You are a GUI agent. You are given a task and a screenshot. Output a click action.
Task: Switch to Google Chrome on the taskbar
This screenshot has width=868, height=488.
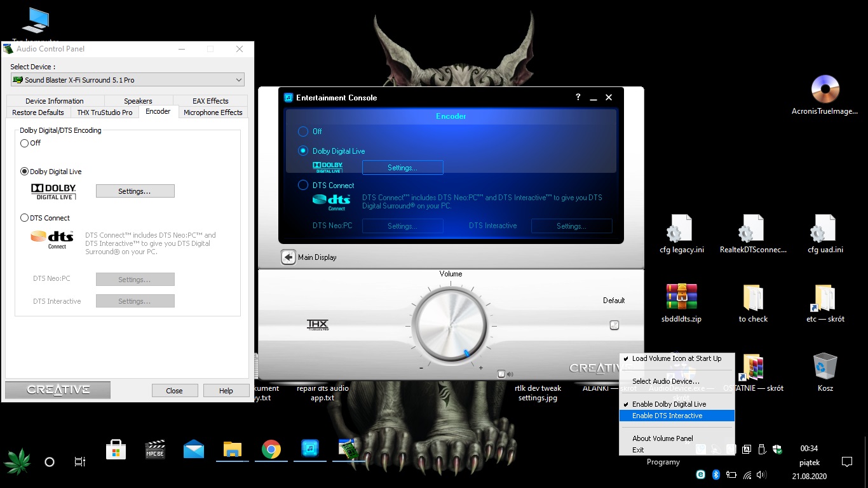coord(271,449)
